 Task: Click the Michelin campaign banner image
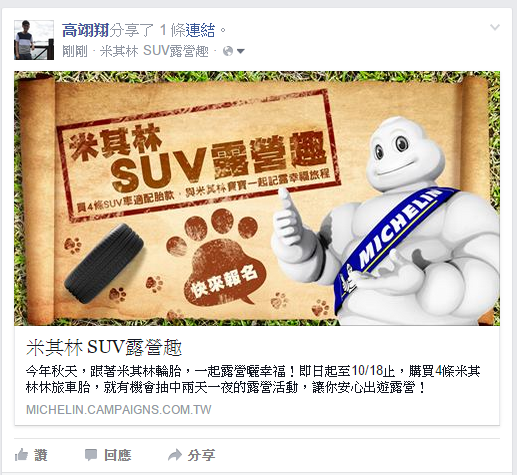tap(257, 198)
